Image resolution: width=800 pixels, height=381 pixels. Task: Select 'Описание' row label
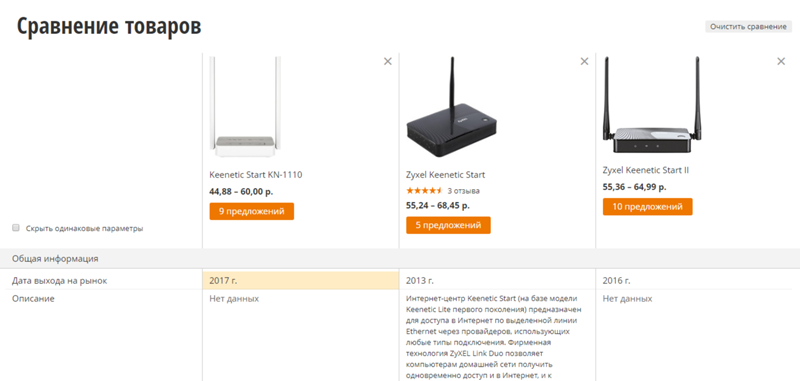33,298
